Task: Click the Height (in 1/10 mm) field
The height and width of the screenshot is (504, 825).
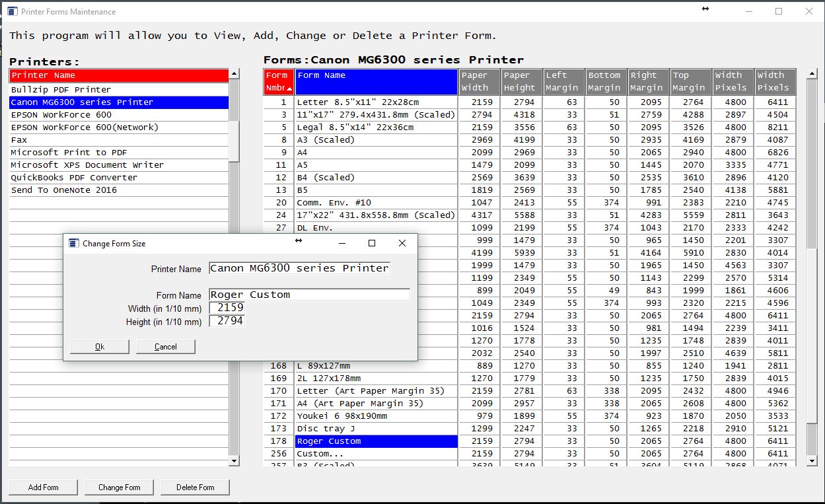Action: tap(227, 321)
